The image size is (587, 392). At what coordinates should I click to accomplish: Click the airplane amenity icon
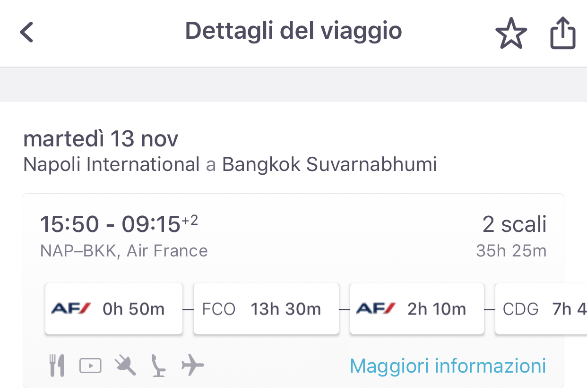(192, 366)
